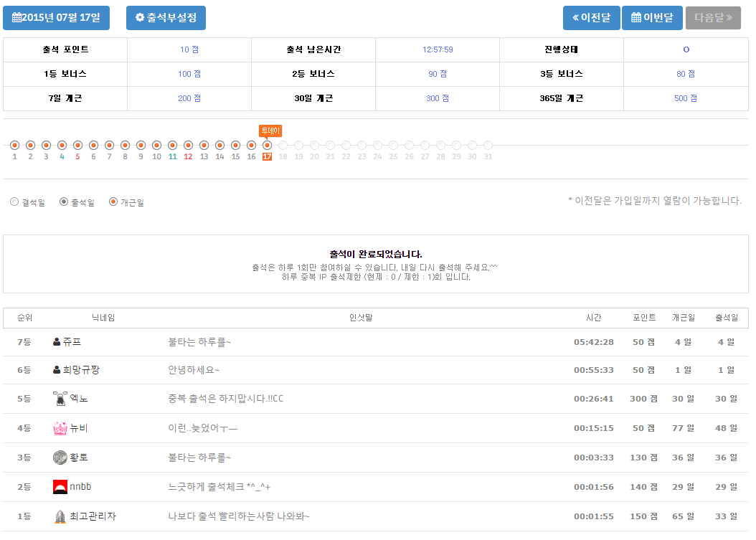Click 희망규짱's user profile icon
756x540 pixels.
pos(57,370)
